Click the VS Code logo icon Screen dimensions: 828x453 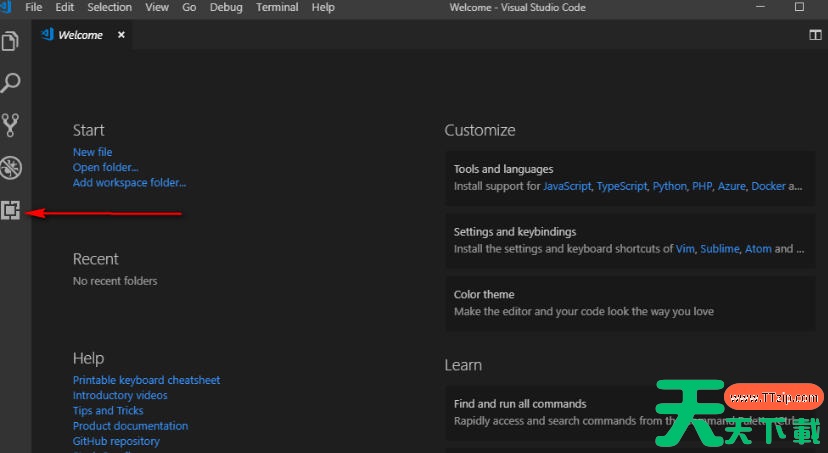(8, 7)
